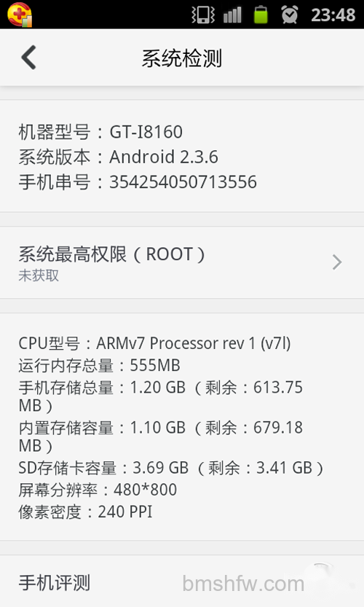Tap the 像素密度 240 PPI line
The image size is (364, 607).
pyautogui.click(x=85, y=512)
